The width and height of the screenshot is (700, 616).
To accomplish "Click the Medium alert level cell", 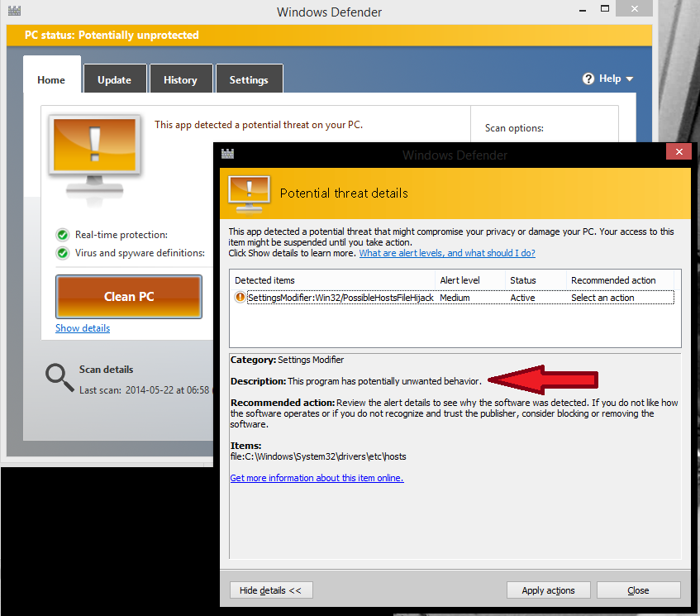I will point(455,298).
